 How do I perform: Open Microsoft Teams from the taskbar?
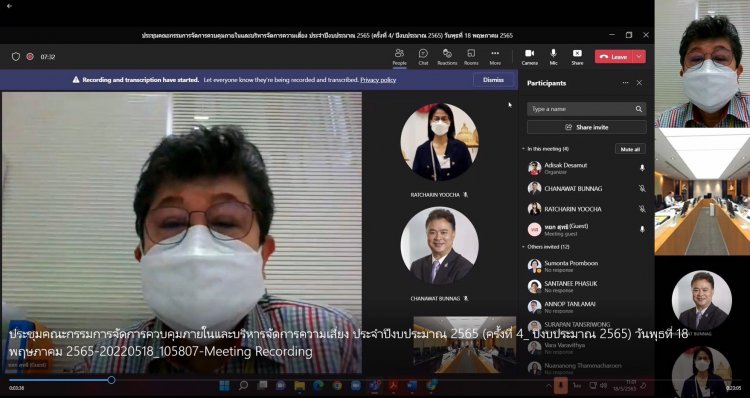point(375,386)
